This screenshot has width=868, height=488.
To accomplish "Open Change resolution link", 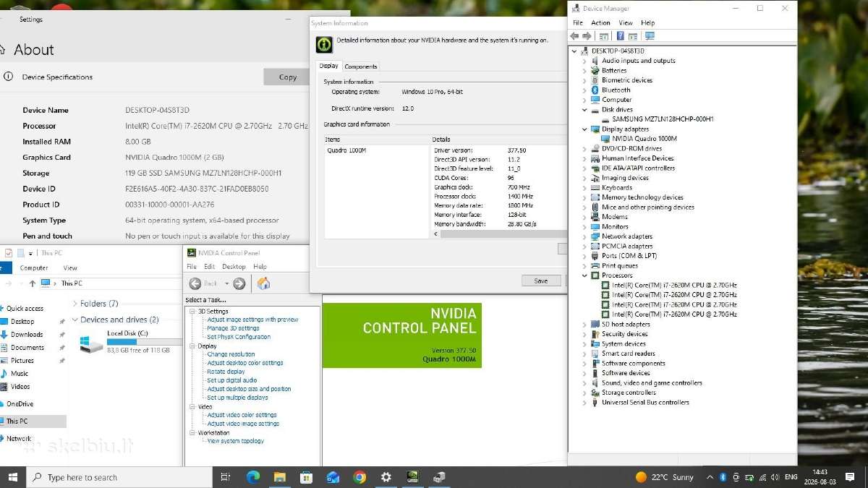I will click(231, 354).
